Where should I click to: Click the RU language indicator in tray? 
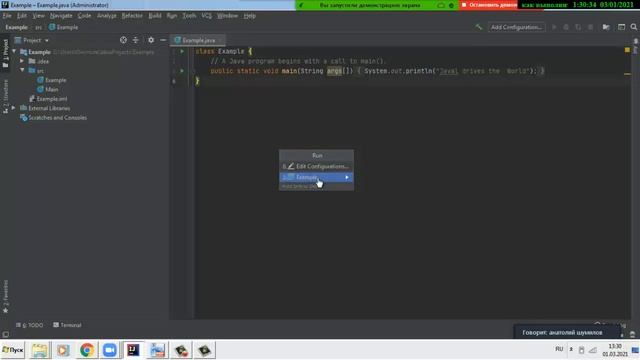tap(559, 349)
